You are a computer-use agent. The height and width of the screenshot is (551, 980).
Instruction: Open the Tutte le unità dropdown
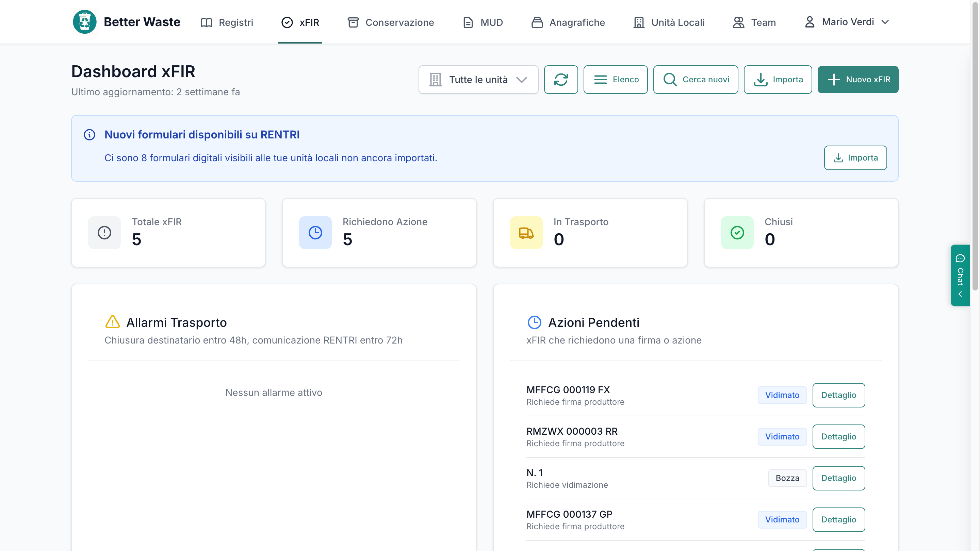point(478,80)
